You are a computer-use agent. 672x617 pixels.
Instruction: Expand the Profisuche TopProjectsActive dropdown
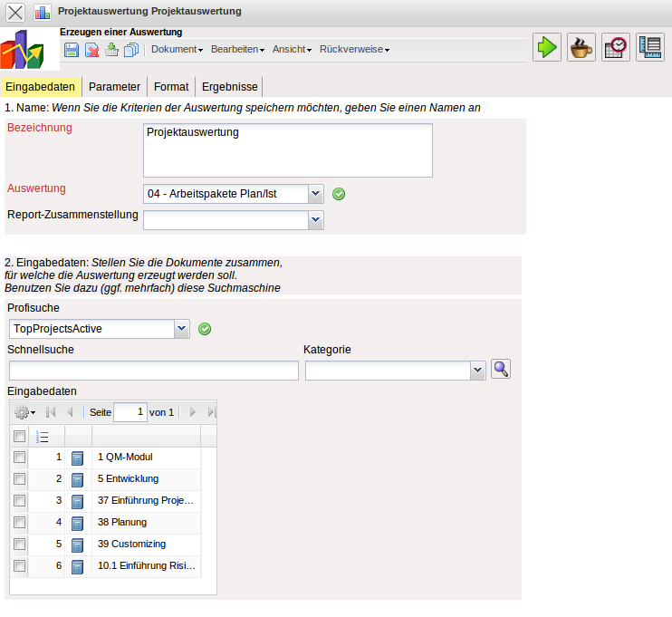pyautogui.click(x=181, y=328)
